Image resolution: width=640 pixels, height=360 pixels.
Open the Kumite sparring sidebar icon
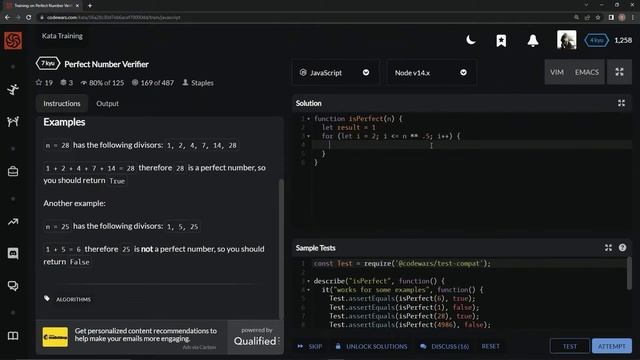click(13, 121)
